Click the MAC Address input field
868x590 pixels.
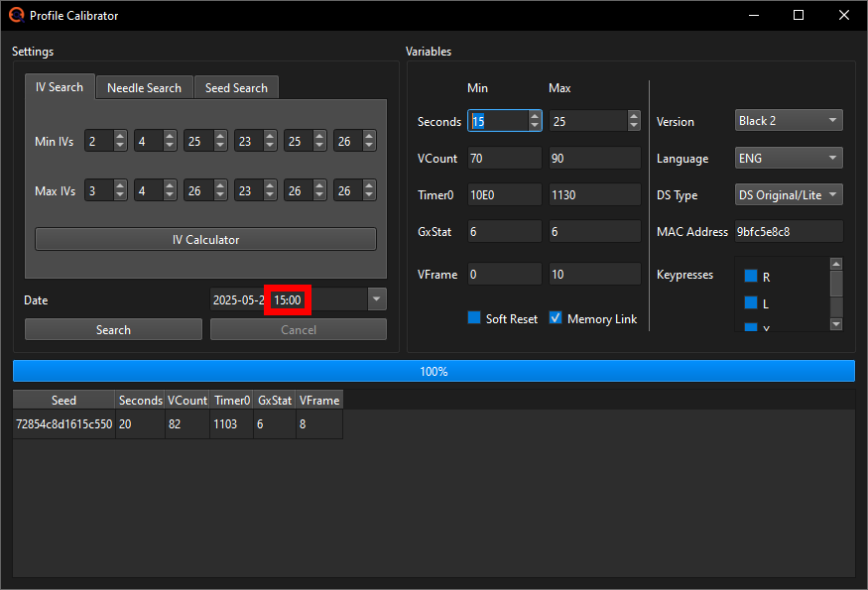pyautogui.click(x=788, y=231)
